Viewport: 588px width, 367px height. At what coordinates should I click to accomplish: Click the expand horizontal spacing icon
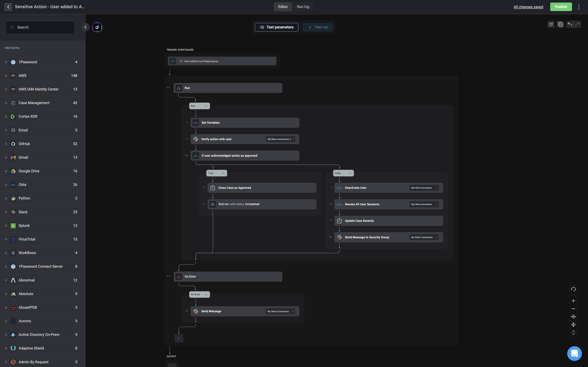(x=573, y=316)
